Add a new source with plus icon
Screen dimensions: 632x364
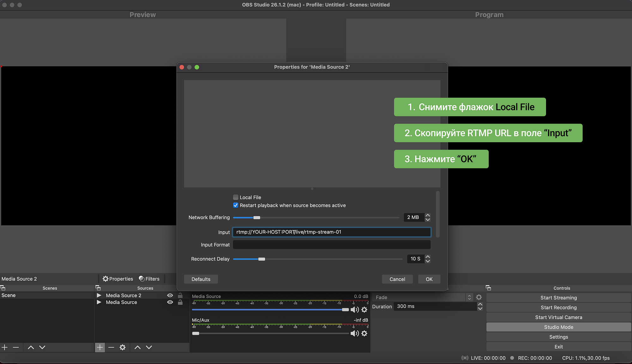point(100,347)
